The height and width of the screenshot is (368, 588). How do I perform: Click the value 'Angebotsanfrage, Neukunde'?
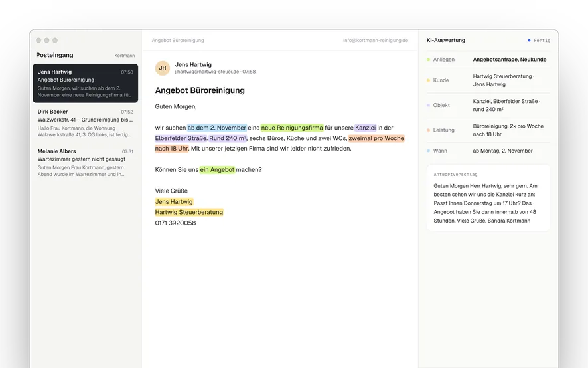coord(510,60)
